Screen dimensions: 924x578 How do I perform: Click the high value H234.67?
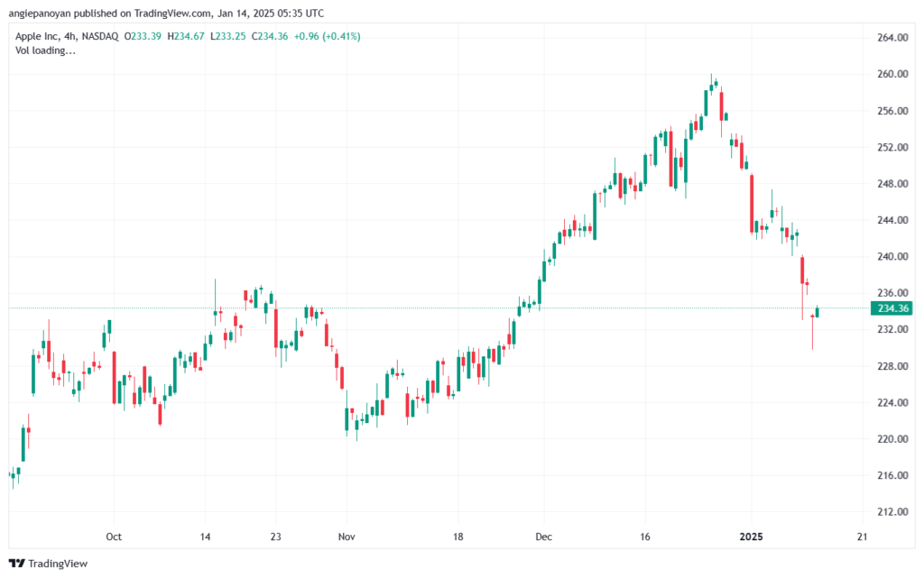click(186, 36)
